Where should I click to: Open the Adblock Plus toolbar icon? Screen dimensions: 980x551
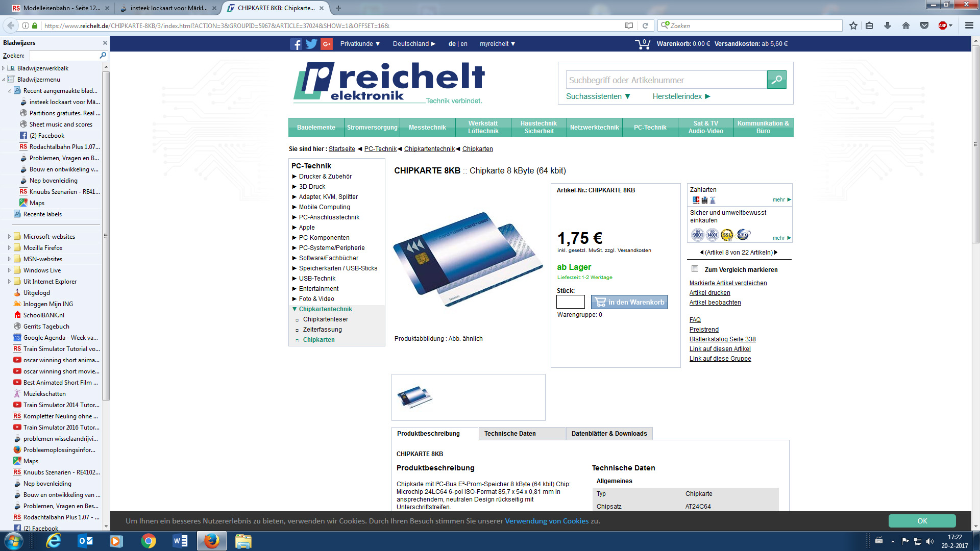[943, 26]
